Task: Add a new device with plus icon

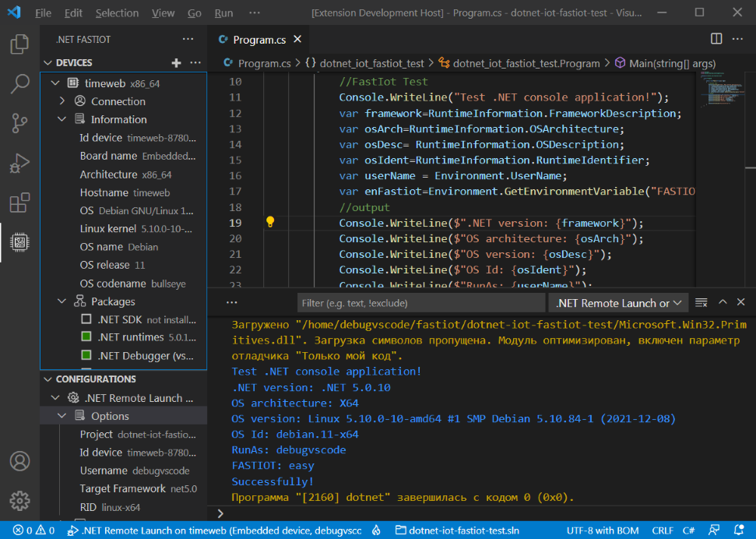Action: (176, 63)
